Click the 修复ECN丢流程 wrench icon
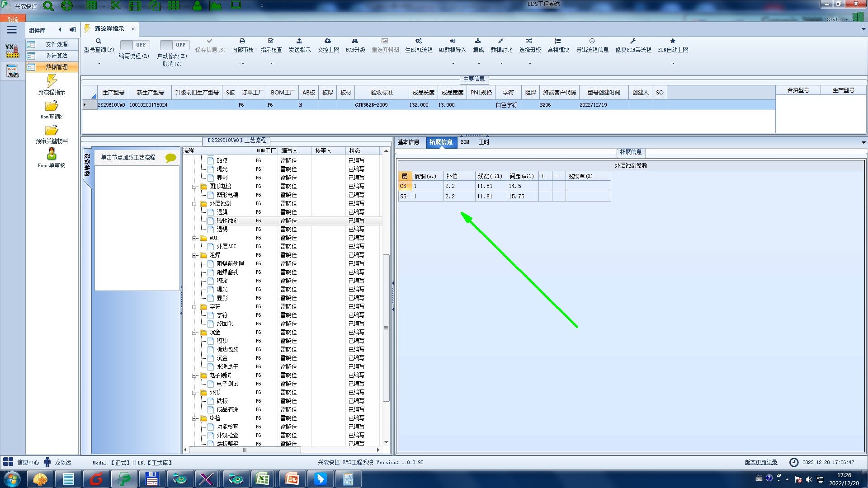This screenshot has height=488, width=868. coord(633,41)
